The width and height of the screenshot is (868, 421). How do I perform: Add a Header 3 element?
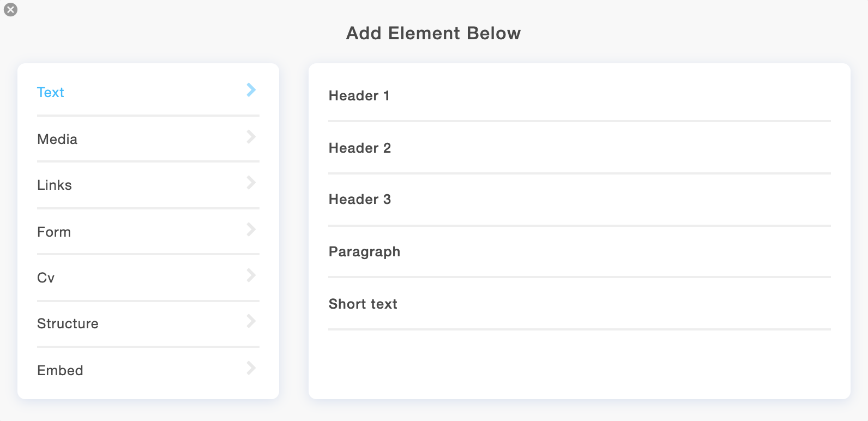[580, 199]
